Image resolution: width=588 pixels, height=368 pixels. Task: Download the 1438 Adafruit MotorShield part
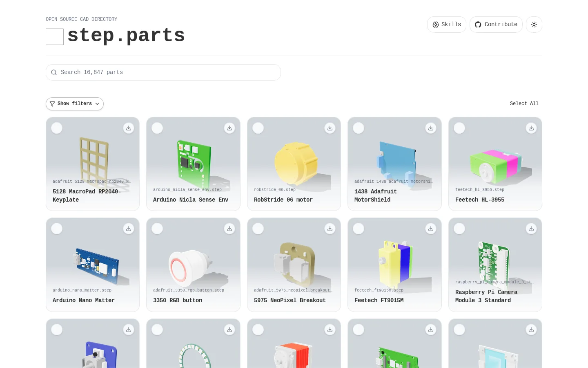tap(431, 128)
